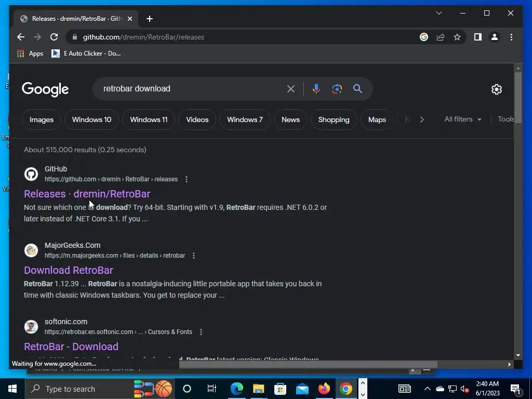
Task: Launch Microsoft Edge from taskbar
Action: [x=236, y=389]
